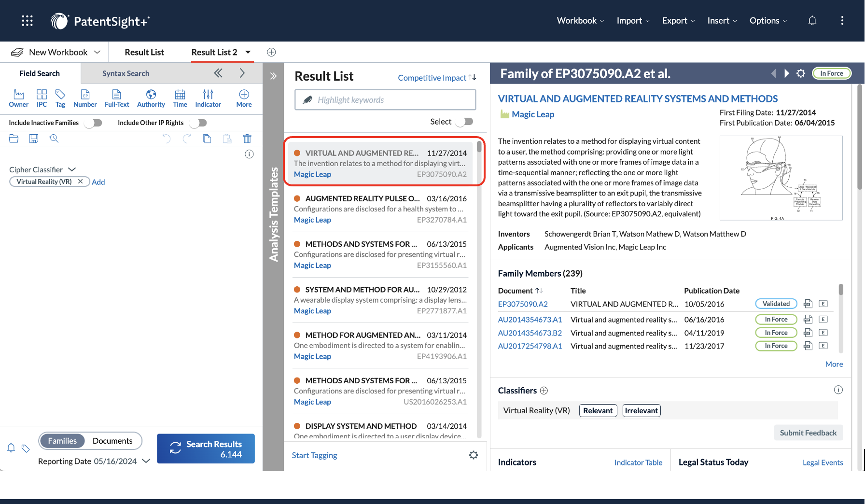
Task: Copy the query with copy icon
Action: (x=207, y=139)
